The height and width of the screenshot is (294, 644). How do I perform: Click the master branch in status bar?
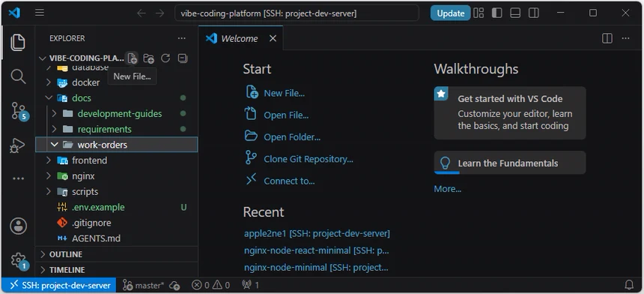coord(143,285)
